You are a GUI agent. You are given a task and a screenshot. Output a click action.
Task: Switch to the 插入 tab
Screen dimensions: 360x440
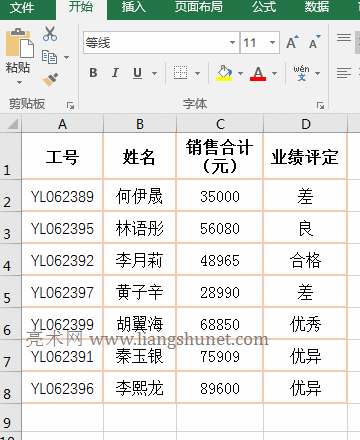[x=133, y=7]
